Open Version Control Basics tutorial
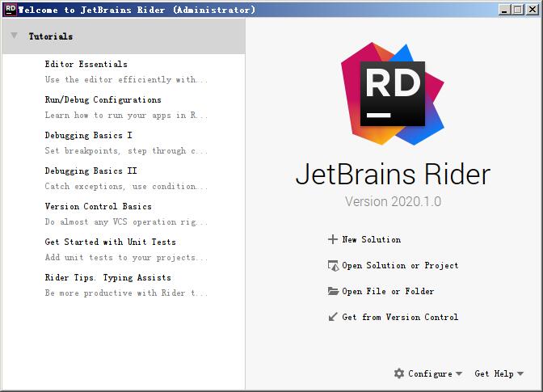The image size is (543, 392). [x=98, y=206]
